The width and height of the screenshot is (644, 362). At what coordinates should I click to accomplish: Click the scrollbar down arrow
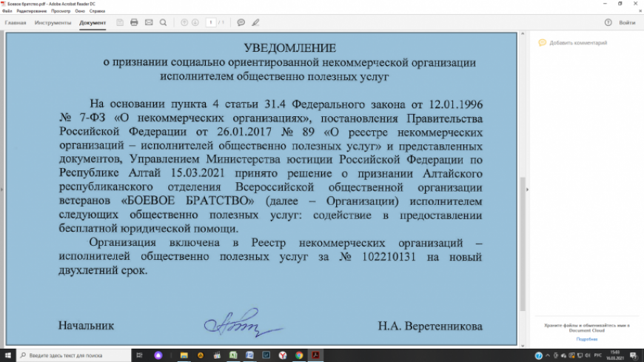(x=523, y=346)
